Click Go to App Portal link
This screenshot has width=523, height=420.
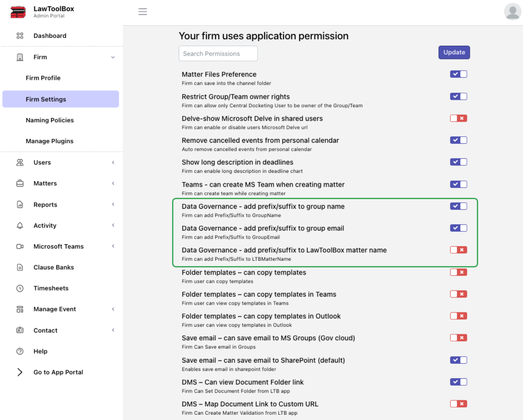[x=58, y=372]
